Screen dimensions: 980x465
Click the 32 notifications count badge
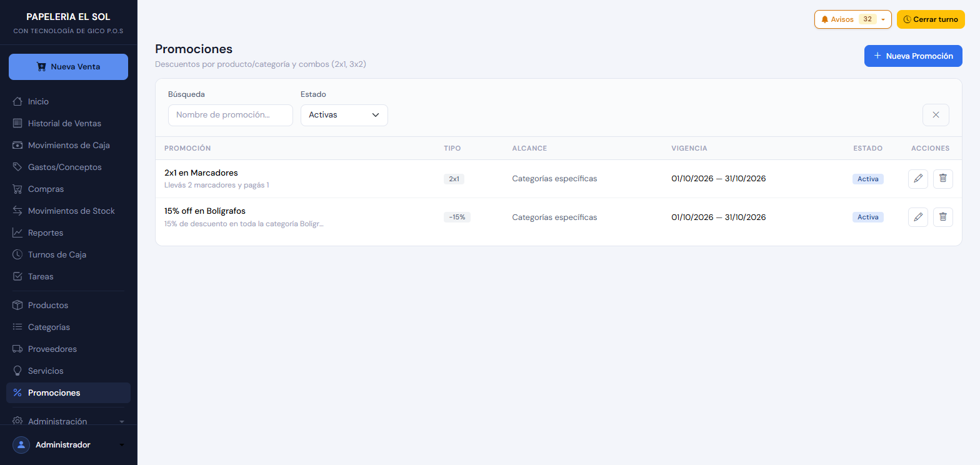[x=867, y=19]
